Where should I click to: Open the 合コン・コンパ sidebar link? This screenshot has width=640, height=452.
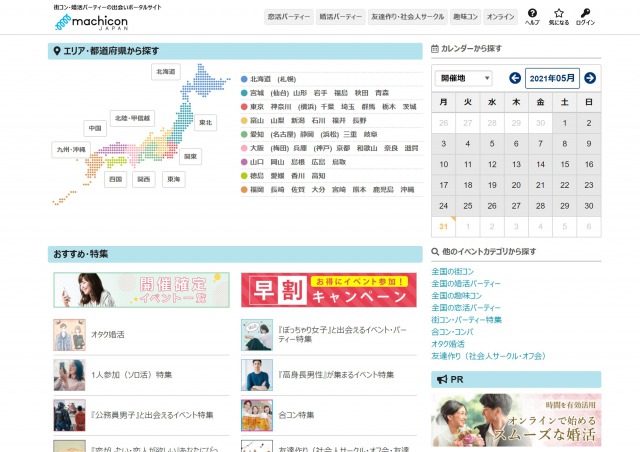(x=452, y=332)
